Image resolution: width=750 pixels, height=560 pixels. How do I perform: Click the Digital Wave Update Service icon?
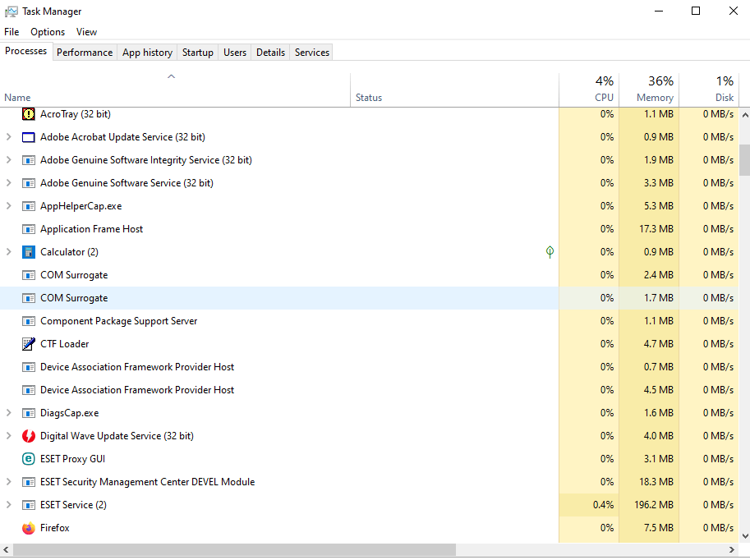pyautogui.click(x=29, y=436)
